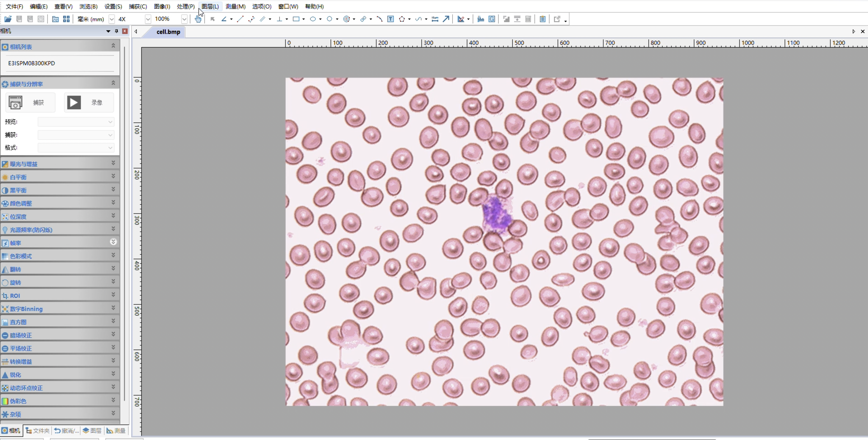Select the rectangle measurement tool

coord(296,19)
